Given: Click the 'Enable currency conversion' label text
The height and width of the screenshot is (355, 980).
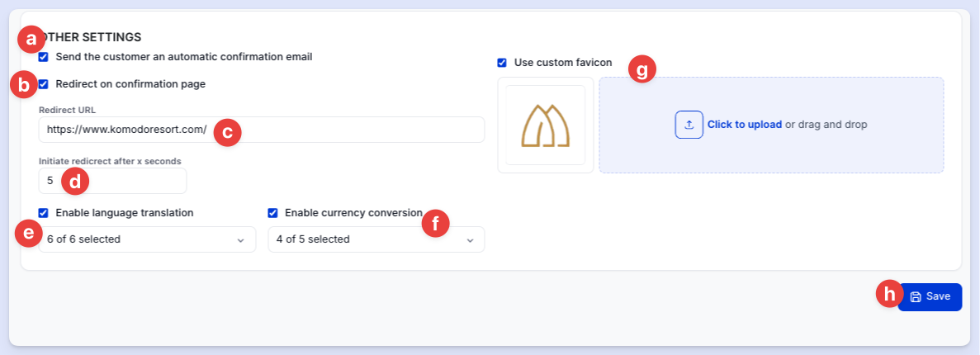Looking at the screenshot, I should coord(353,213).
